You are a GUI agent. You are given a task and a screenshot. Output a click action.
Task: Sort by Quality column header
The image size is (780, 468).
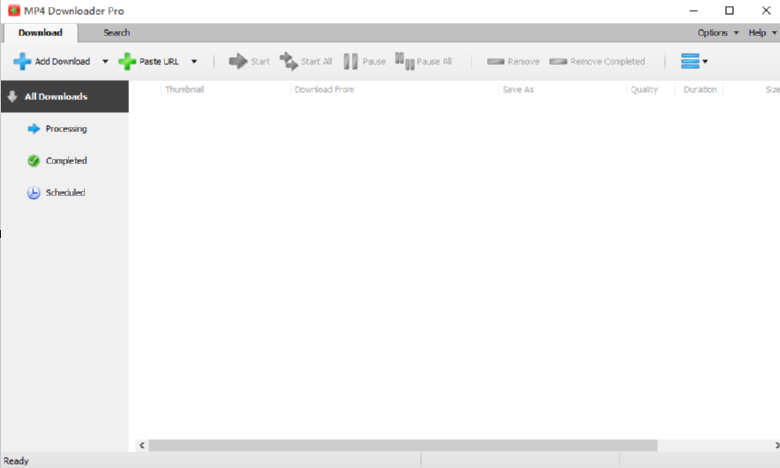[644, 90]
